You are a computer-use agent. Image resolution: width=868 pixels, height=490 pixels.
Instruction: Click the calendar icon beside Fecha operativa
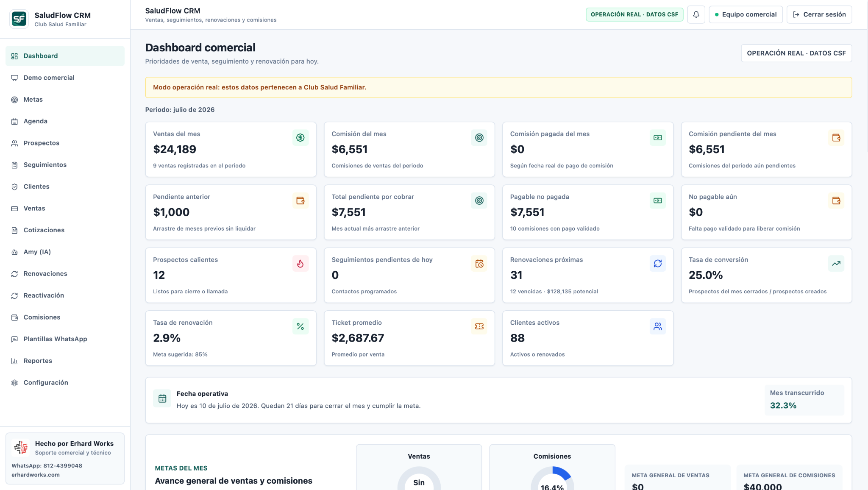coord(162,398)
